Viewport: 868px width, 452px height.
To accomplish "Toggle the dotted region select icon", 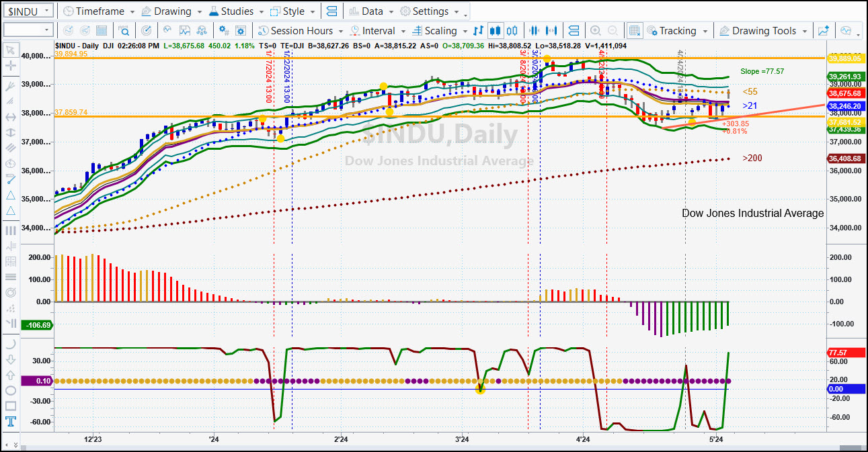I will (x=634, y=31).
